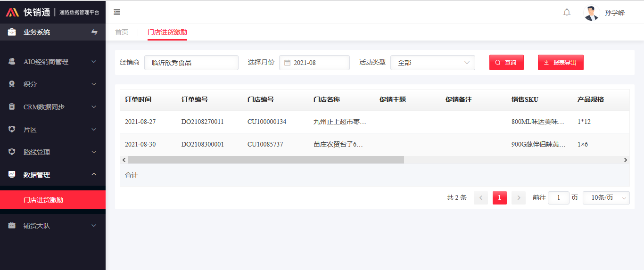Image resolution: width=644 pixels, height=270 pixels.
Task: Click store name 苗庄农贸台子6…
Action: coord(338,144)
